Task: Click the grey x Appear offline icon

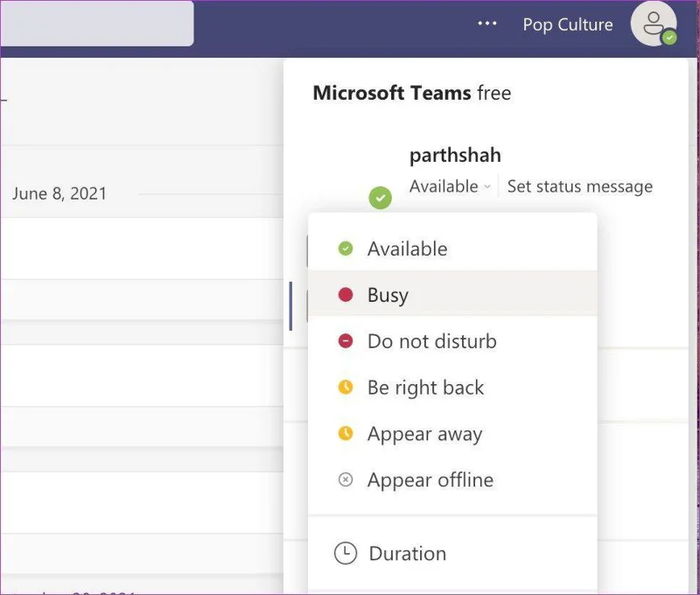Action: pyautogui.click(x=346, y=479)
